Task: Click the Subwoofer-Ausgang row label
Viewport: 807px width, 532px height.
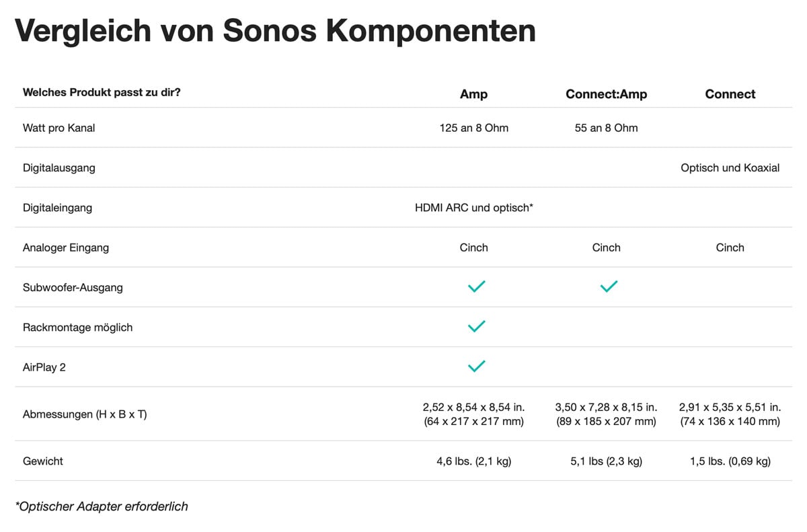Action: (73, 288)
